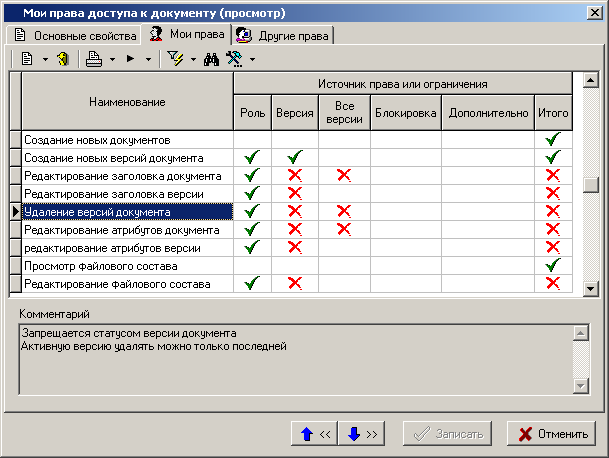The width and height of the screenshot is (609, 458).
Task: Open the Другие права tab
Action: pos(282,35)
